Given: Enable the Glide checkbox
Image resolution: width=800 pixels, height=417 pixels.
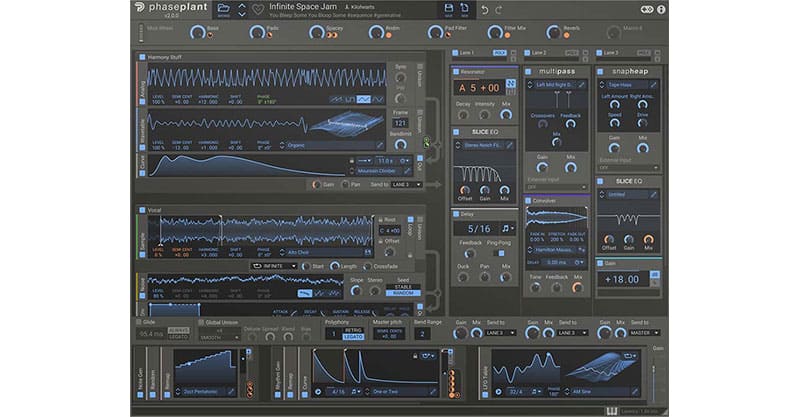Looking at the screenshot, I should (x=139, y=323).
